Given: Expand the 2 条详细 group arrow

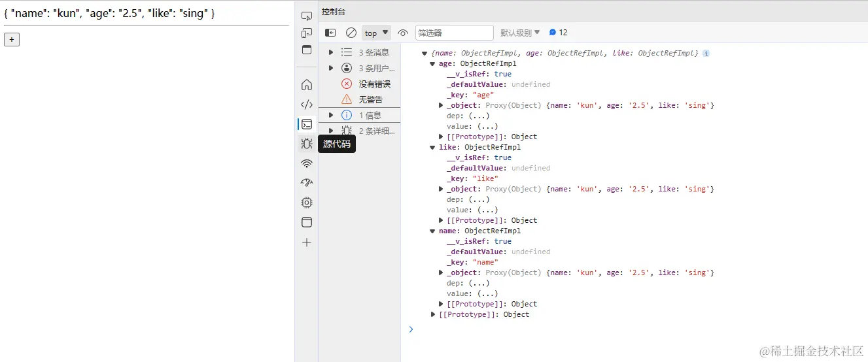Looking at the screenshot, I should (x=331, y=131).
